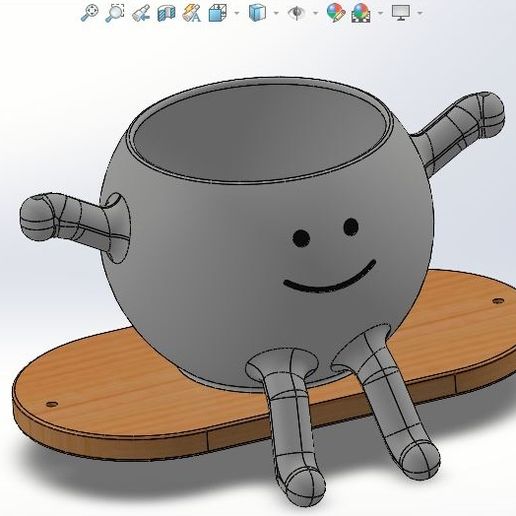Expand the View Settings dropdown arrow
The image size is (516, 516).
click(x=420, y=13)
